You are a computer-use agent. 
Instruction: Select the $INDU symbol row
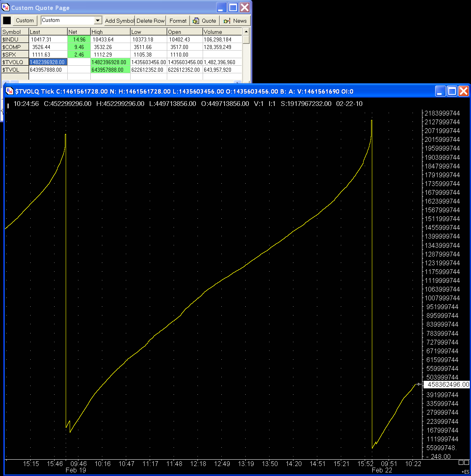point(15,39)
